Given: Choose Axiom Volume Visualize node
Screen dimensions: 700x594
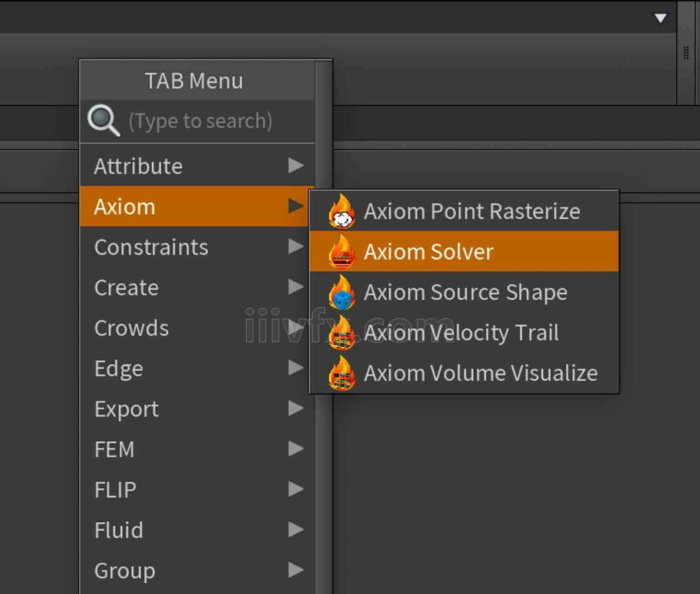Looking at the screenshot, I should (x=464, y=373).
